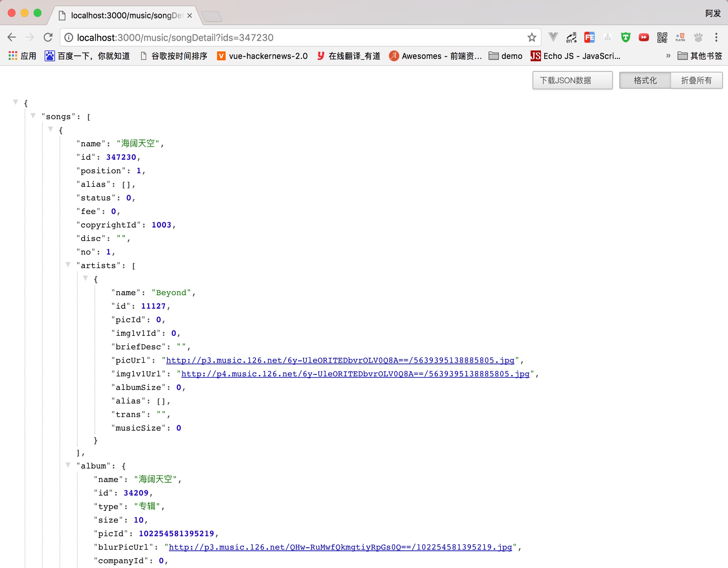
Task: Bookmark this page with the star icon
Action: 532,37
